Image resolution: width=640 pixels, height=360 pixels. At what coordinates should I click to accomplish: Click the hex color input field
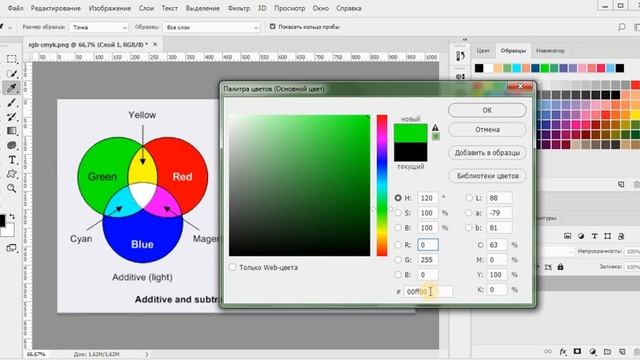click(x=428, y=291)
